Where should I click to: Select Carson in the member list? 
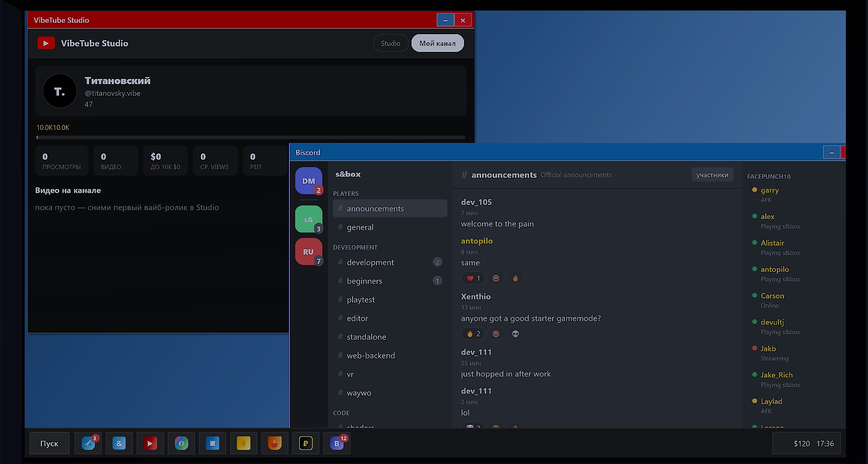pos(772,295)
